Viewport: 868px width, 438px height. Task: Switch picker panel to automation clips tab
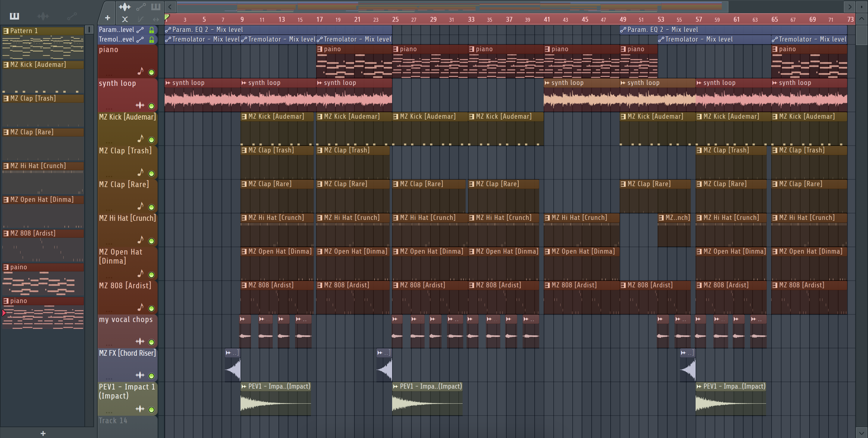point(72,16)
